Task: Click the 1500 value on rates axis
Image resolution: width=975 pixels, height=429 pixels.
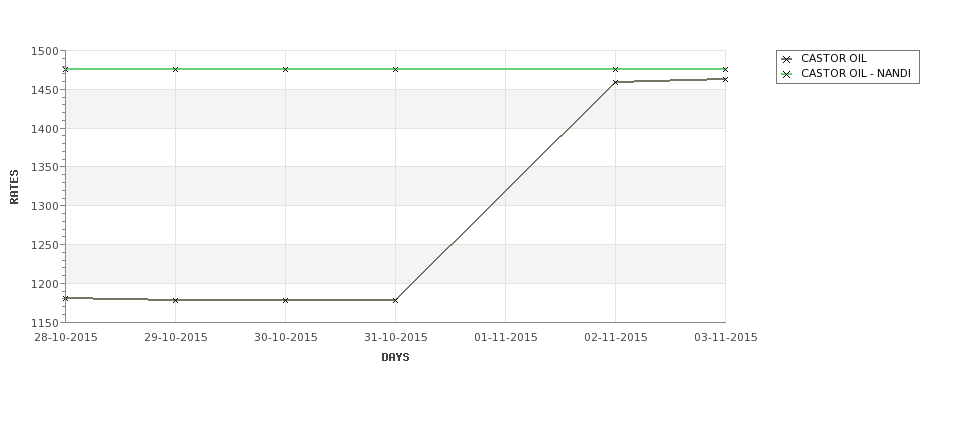Action: [x=44, y=52]
